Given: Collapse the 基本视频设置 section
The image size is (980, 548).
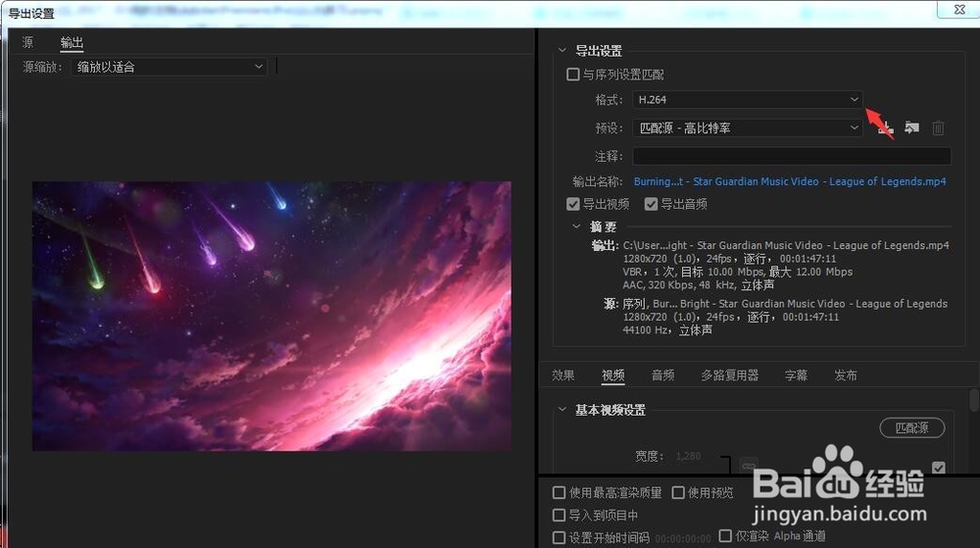Looking at the screenshot, I should click(562, 409).
